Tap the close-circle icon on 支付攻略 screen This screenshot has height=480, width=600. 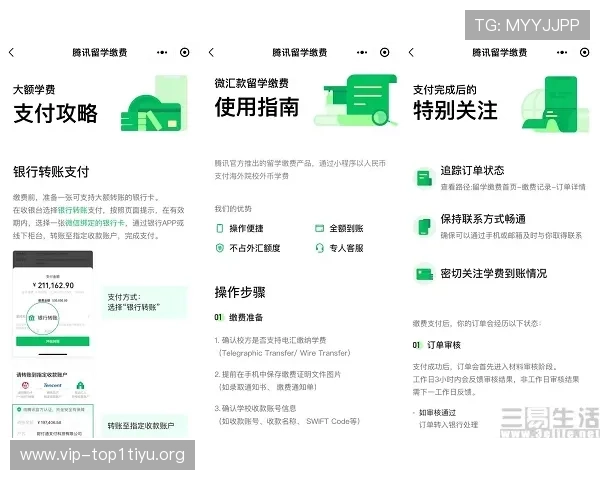[184, 52]
